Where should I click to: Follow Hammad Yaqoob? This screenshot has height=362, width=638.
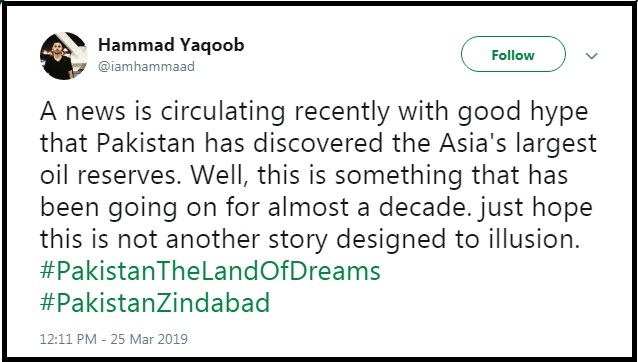tap(513, 55)
